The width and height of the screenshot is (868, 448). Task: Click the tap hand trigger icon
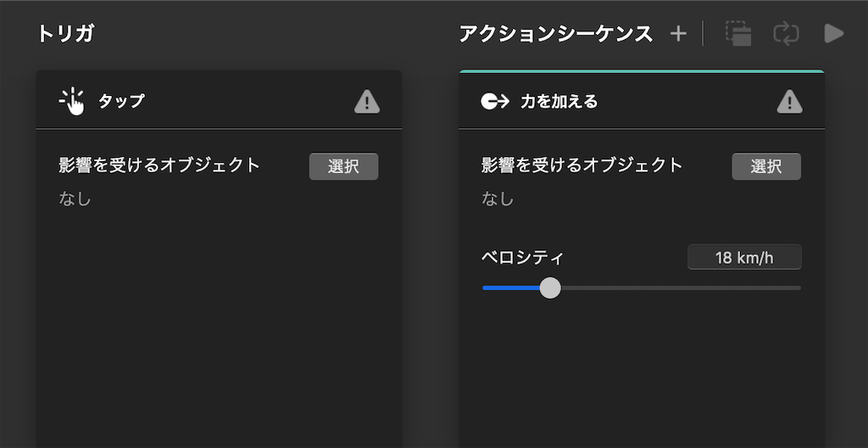72,102
